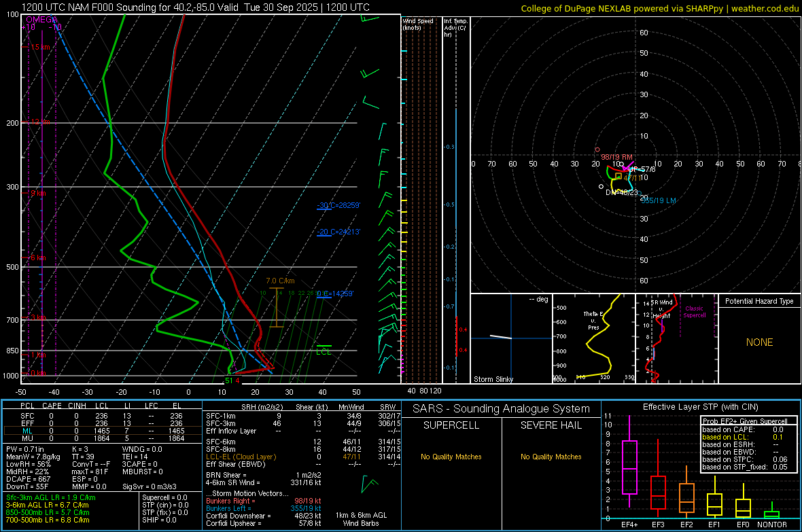
Task: Click '850-500mb LR = 5.7 C/km'
Action: [48, 512]
